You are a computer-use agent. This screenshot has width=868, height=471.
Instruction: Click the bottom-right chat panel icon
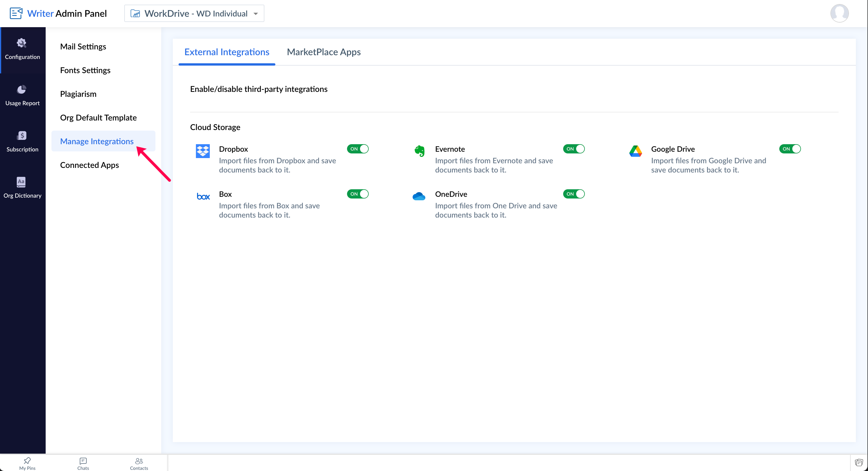(x=858, y=463)
